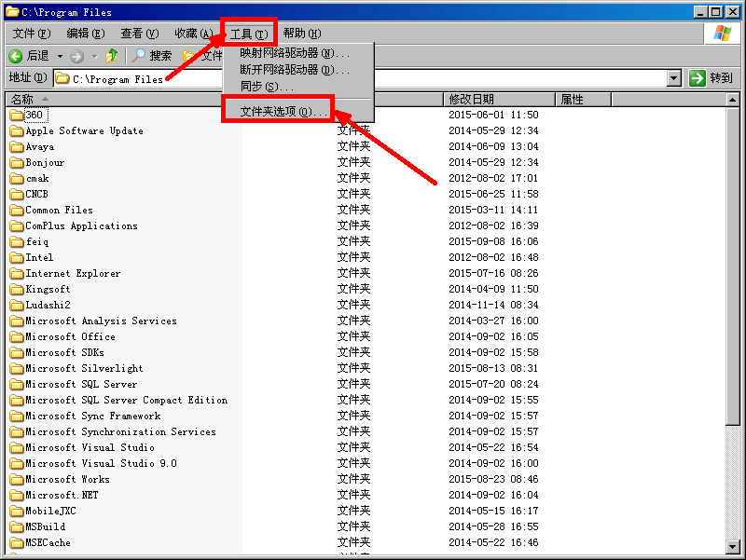Click the vertical scrollbar thumb

point(733,266)
